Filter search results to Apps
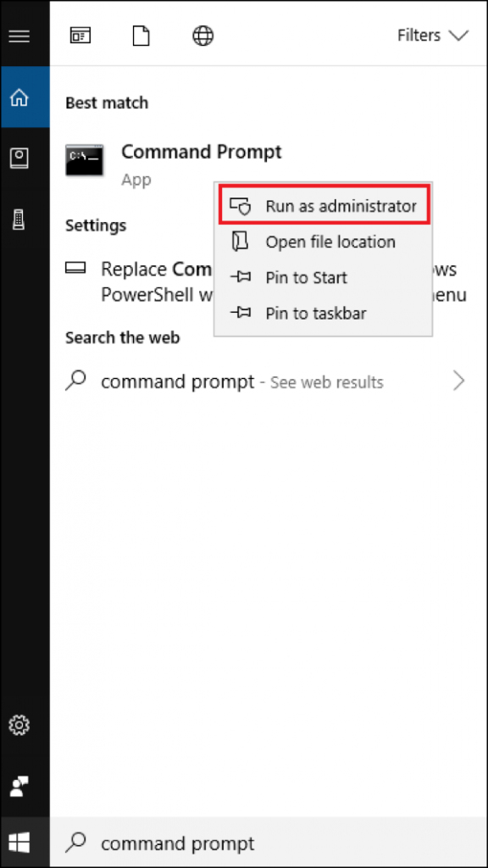This screenshot has width=488, height=868. coord(80,36)
